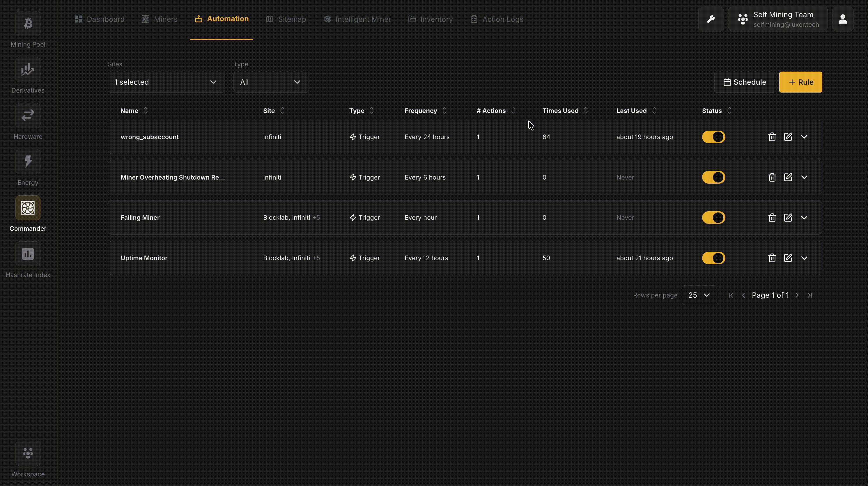This screenshot has height=486, width=868.
Task: Go to Hardware section icon
Action: 28,116
